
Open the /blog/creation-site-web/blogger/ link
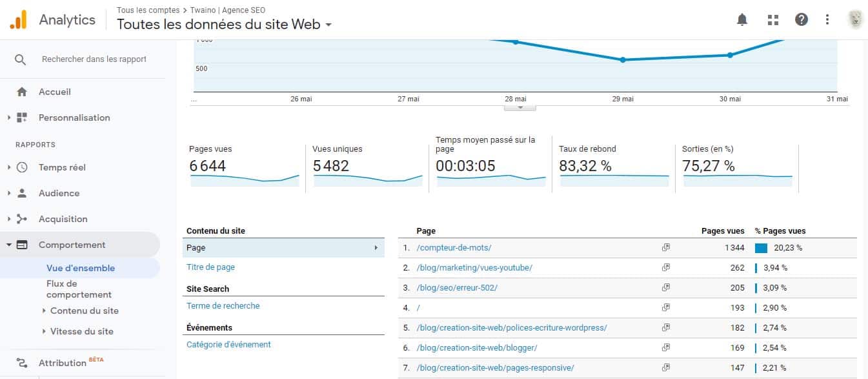477,347
